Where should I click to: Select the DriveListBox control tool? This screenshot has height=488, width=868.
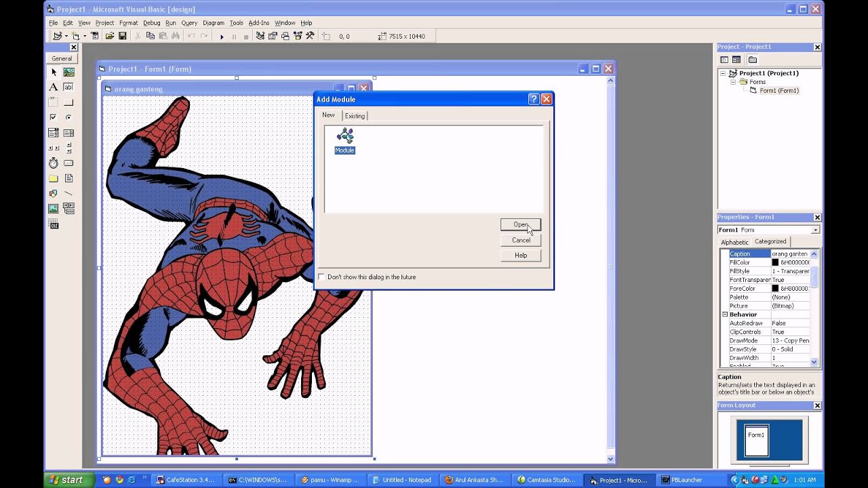click(x=68, y=163)
